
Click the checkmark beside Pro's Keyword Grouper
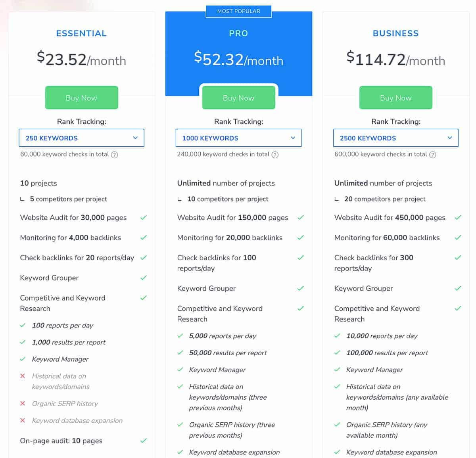[x=300, y=288]
